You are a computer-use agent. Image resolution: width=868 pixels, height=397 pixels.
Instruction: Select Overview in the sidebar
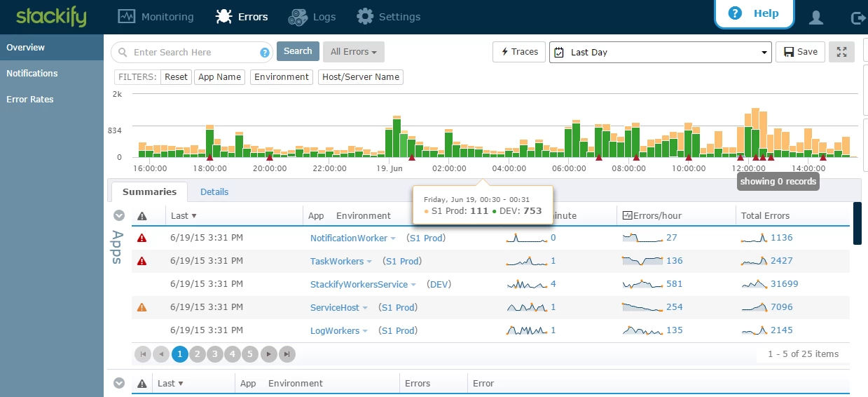pyautogui.click(x=52, y=48)
